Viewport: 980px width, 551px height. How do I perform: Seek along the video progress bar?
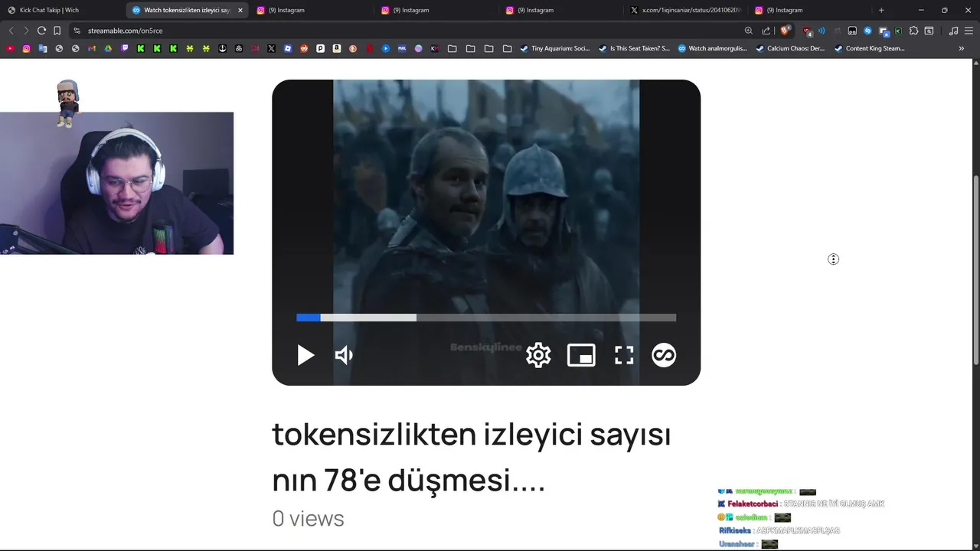click(x=486, y=318)
